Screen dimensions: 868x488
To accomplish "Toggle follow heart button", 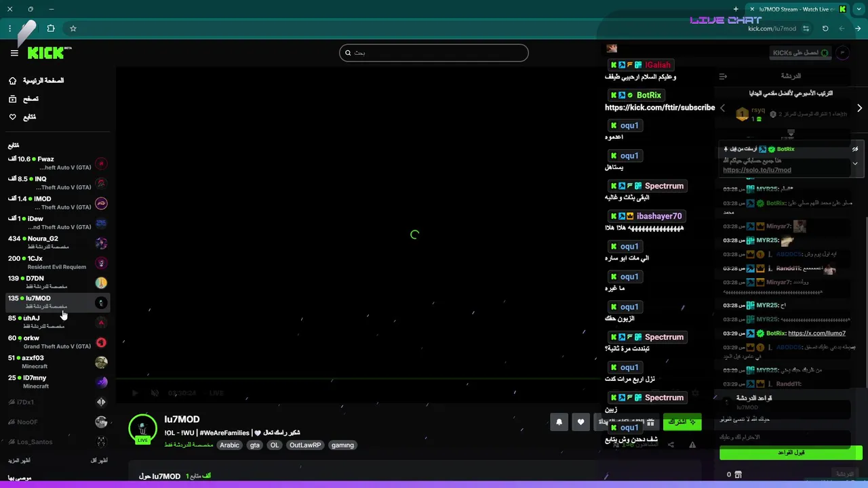I will click(580, 422).
